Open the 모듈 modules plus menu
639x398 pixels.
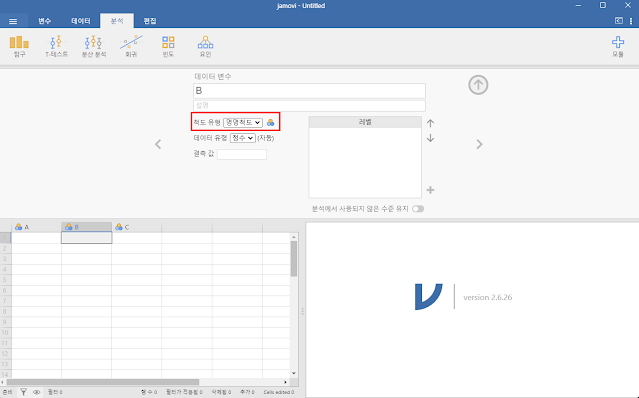click(x=618, y=46)
